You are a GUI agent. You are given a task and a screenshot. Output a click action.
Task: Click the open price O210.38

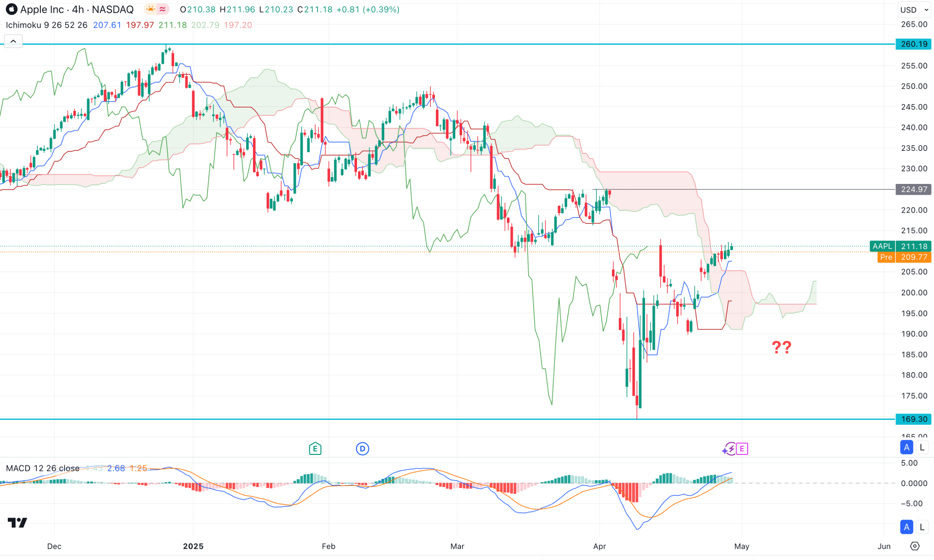click(x=198, y=9)
